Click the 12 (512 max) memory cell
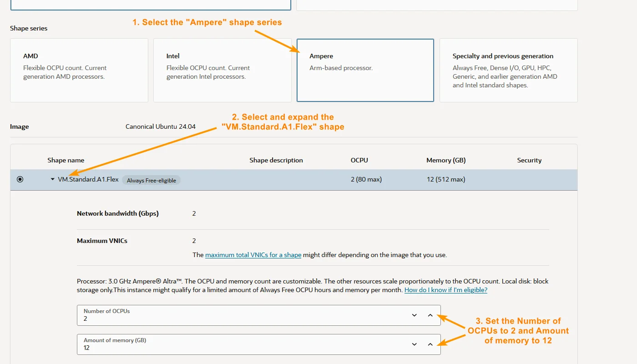 (x=446, y=179)
